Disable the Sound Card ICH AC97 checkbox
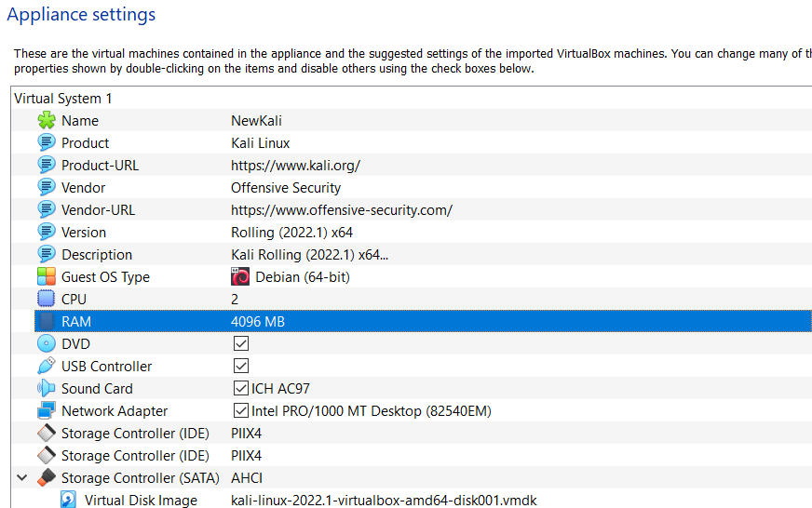 [241, 389]
